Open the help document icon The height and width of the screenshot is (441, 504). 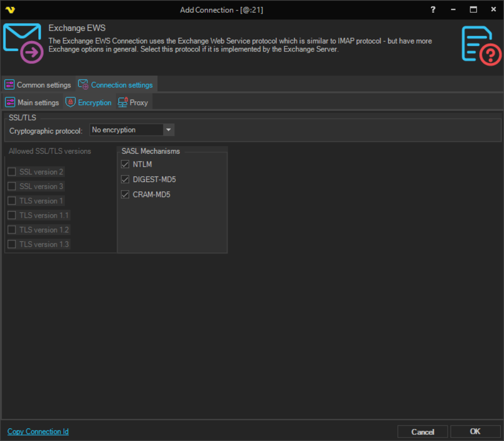click(x=481, y=46)
